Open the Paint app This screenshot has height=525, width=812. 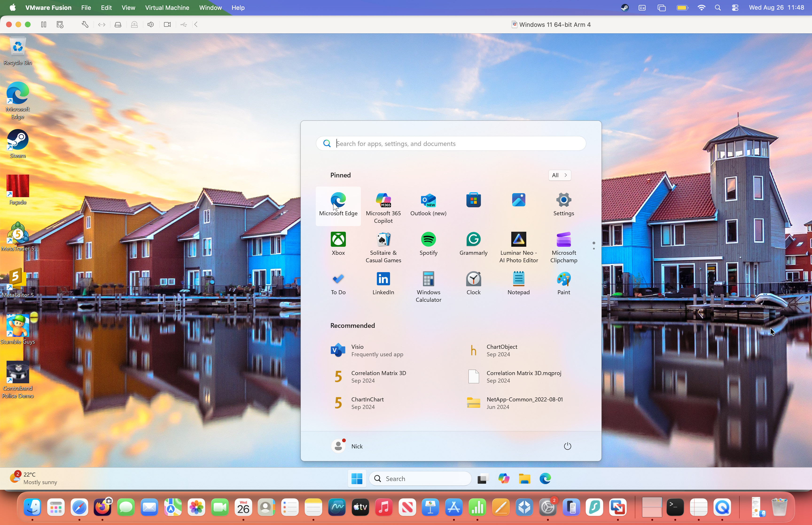click(564, 284)
